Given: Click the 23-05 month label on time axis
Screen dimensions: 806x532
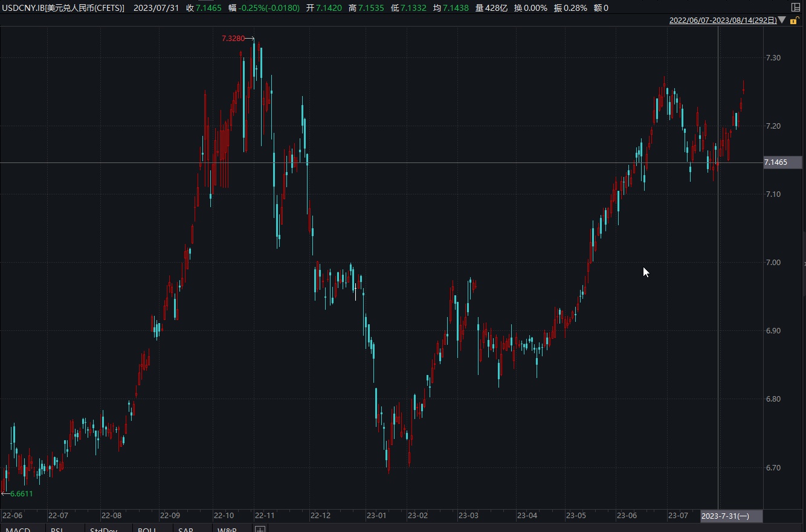Looking at the screenshot, I should tap(576, 516).
